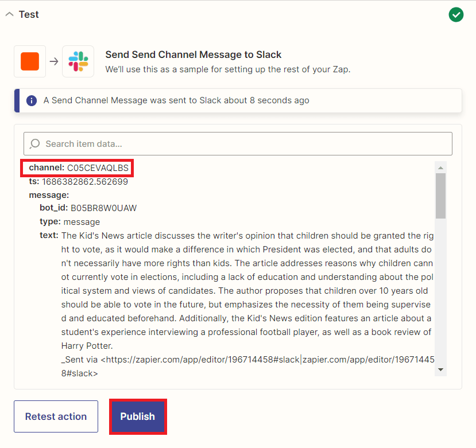
Task: Click the arrow between the app icons
Action: click(53, 61)
